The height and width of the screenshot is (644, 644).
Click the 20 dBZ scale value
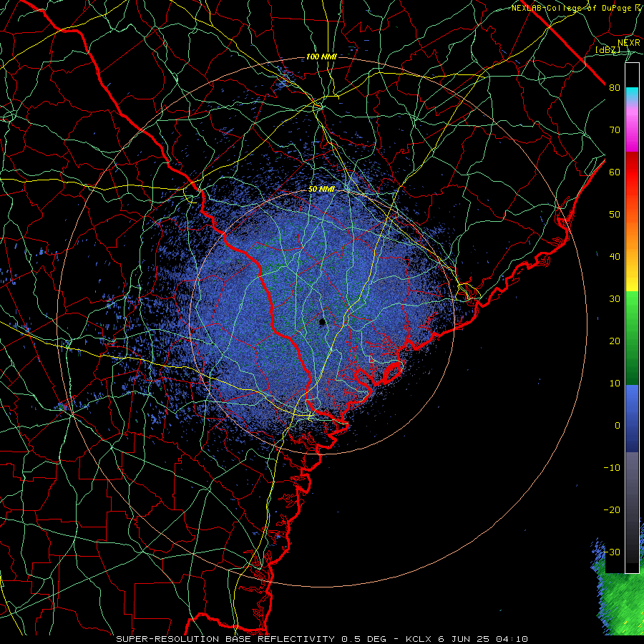click(615, 341)
